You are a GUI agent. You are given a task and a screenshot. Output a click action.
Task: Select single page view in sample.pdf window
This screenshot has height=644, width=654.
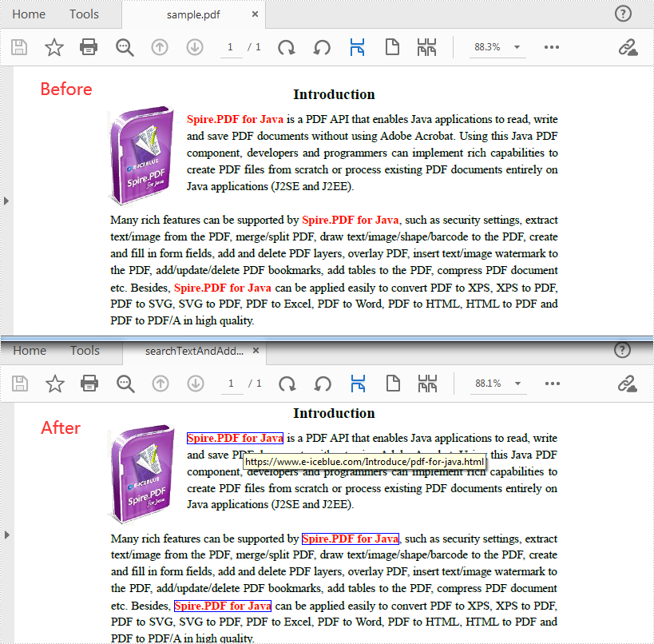coord(393,47)
